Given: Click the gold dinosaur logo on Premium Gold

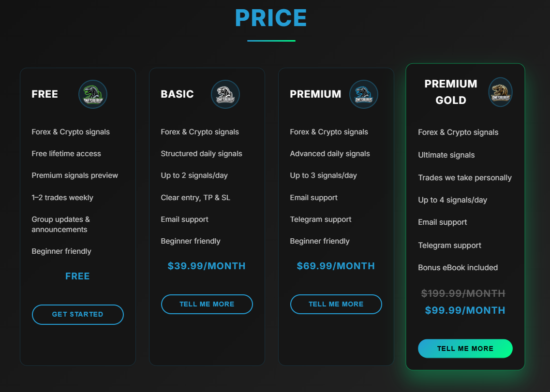Looking at the screenshot, I should coord(500,92).
